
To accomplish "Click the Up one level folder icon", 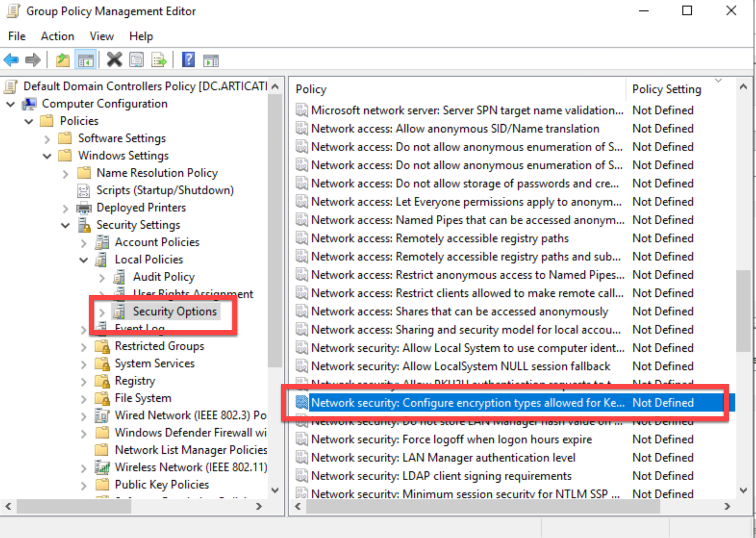I will (63, 60).
